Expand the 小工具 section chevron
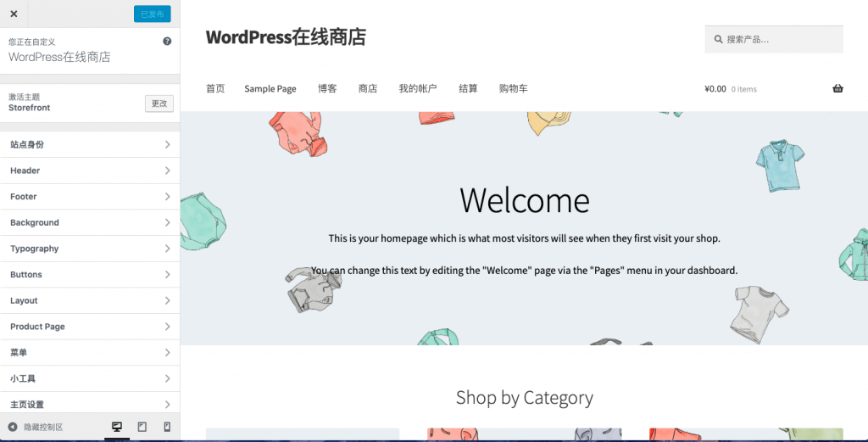The image size is (868, 442). tap(167, 379)
